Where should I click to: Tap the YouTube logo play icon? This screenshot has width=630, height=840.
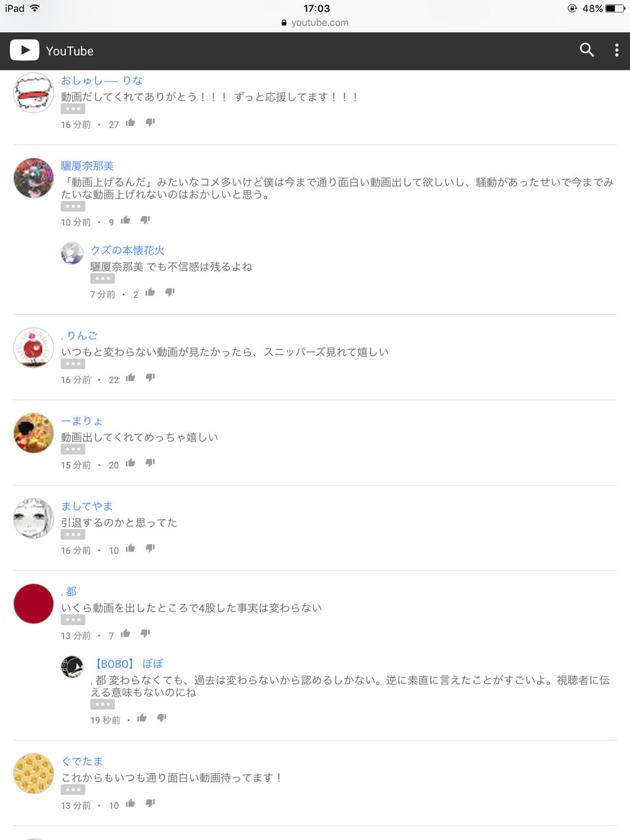[24, 50]
